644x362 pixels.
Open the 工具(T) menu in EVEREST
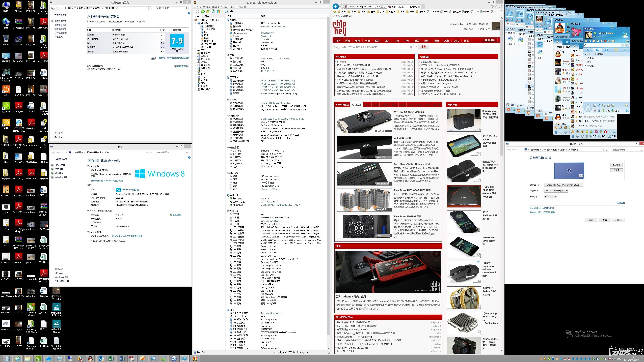pos(234,7)
